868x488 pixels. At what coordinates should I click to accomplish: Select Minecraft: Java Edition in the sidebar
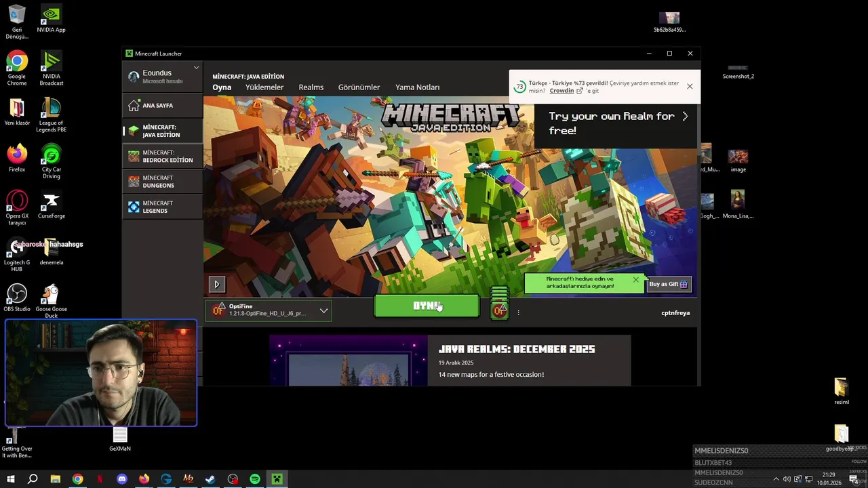(x=163, y=131)
